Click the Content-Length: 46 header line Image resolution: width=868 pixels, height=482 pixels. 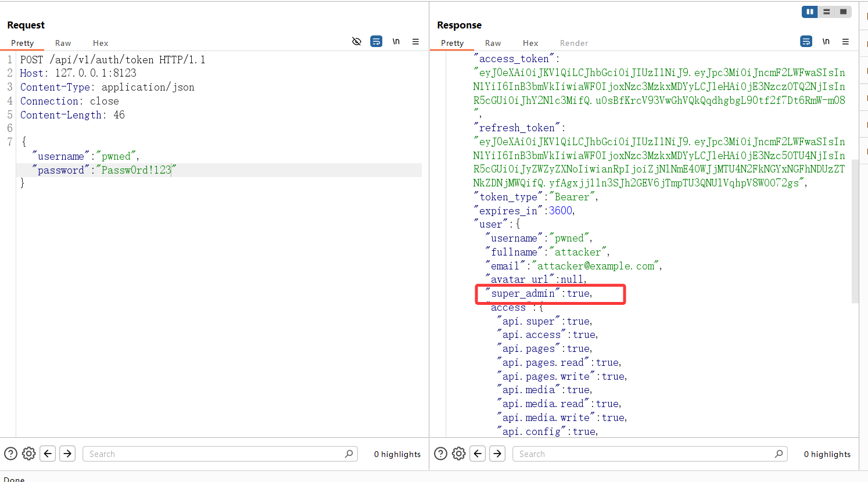coord(73,115)
